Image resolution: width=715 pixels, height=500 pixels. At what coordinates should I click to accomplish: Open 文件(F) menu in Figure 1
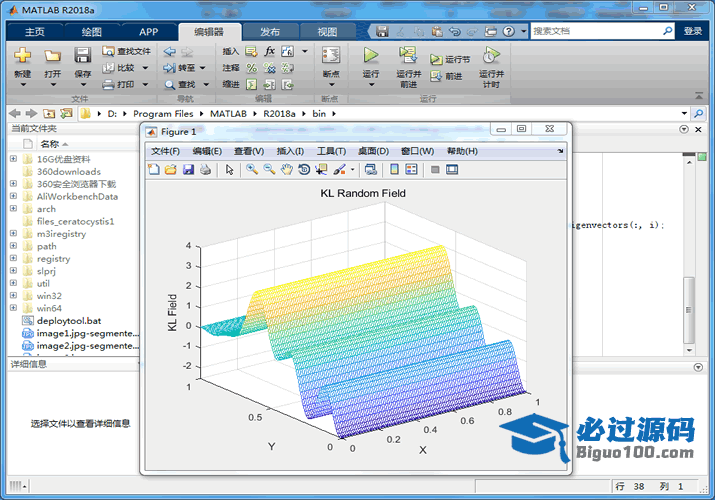point(166,151)
